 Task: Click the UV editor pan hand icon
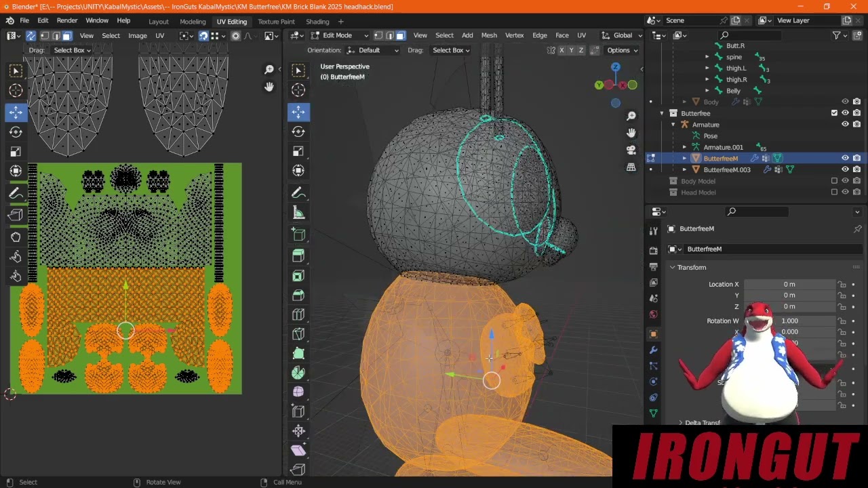pos(269,86)
